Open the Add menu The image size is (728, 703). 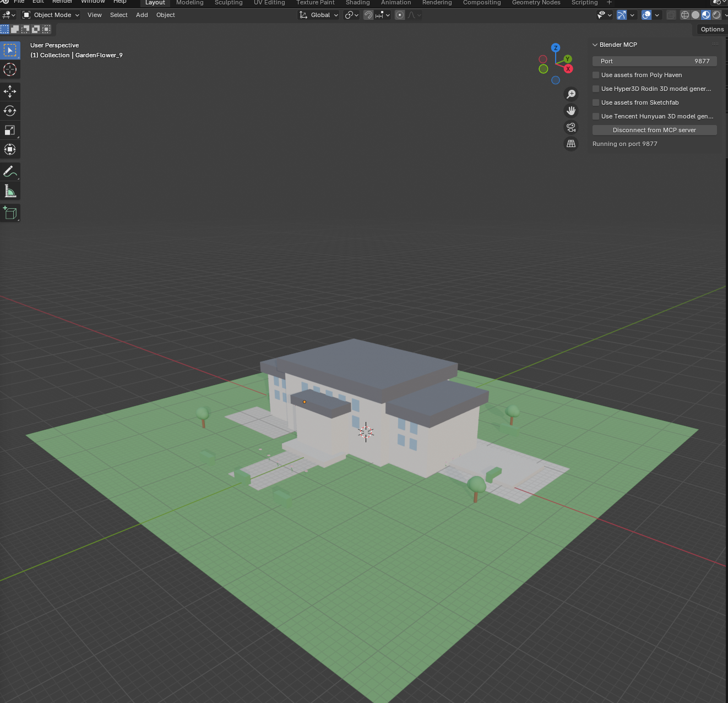(142, 15)
